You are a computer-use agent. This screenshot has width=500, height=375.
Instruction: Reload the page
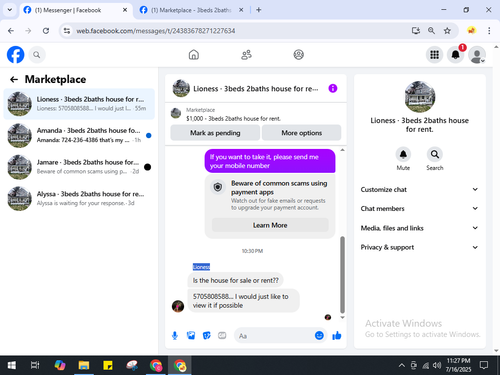tap(46, 31)
